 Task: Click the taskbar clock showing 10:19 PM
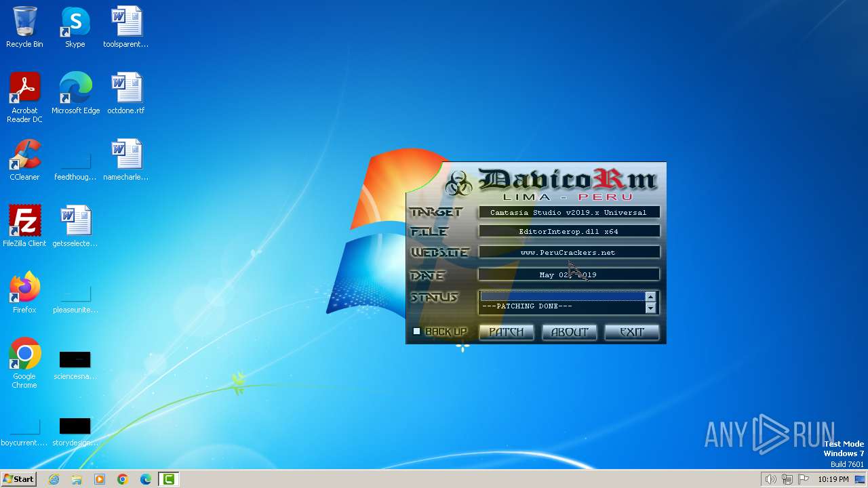(833, 479)
